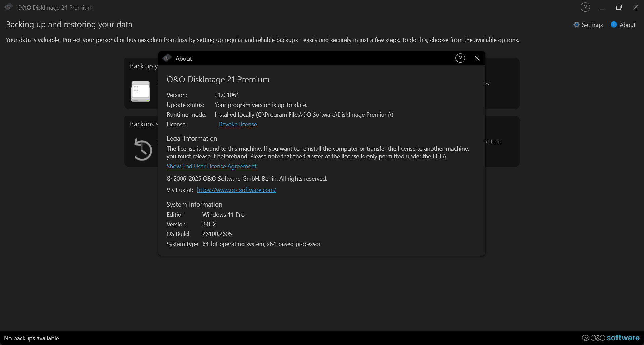The height and width of the screenshot is (345, 644).
Task: Open About in the main window header
Action: pyautogui.click(x=623, y=25)
